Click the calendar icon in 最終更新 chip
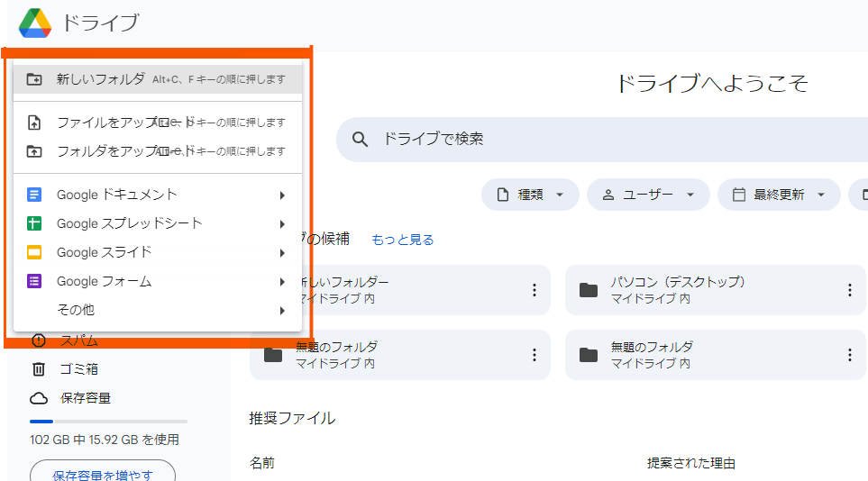 tap(739, 195)
